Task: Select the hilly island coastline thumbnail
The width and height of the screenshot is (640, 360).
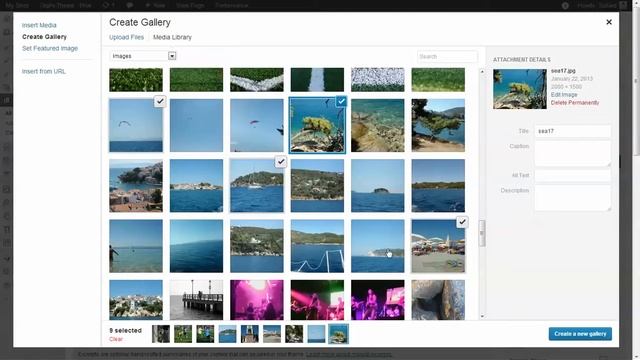Action: click(x=317, y=186)
